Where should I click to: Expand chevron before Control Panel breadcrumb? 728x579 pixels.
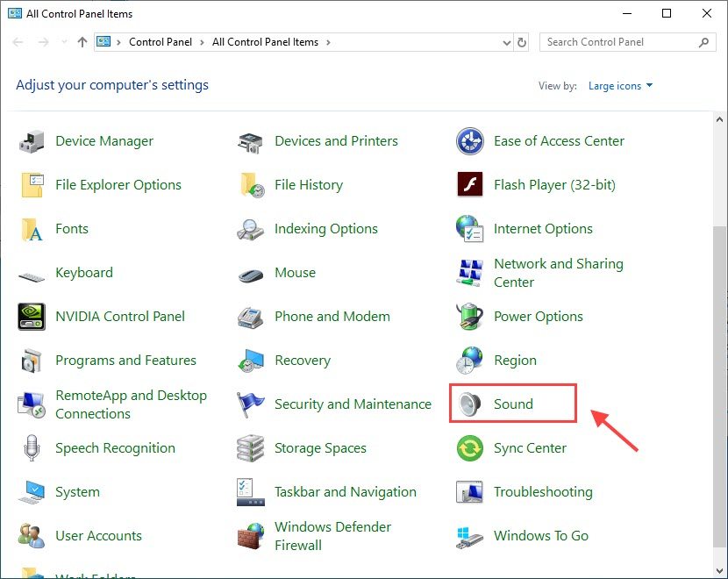coord(119,42)
